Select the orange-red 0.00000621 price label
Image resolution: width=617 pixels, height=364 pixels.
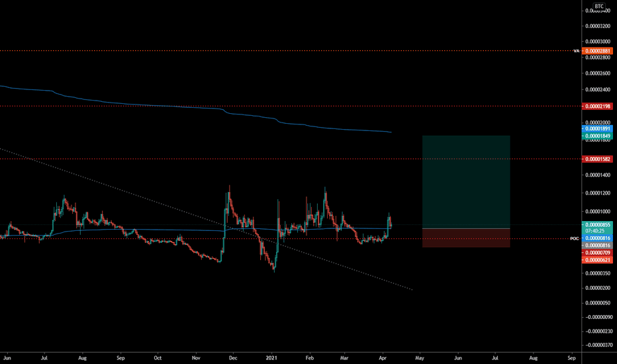click(x=597, y=259)
